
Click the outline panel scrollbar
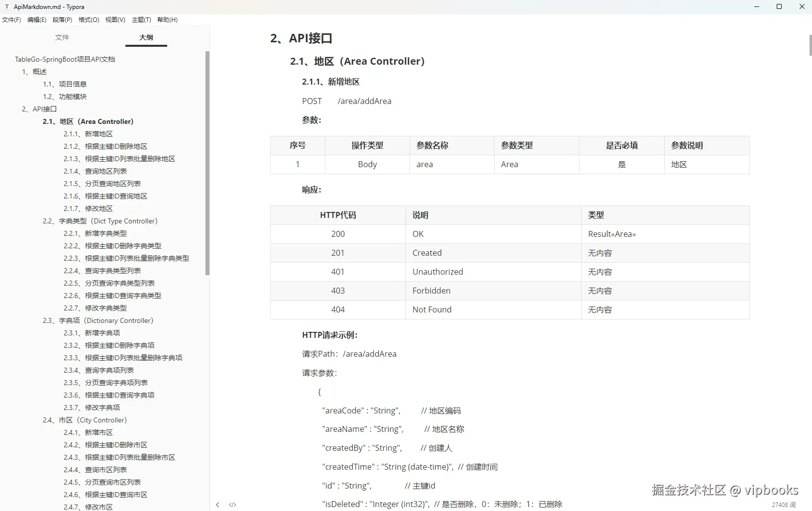[207, 163]
